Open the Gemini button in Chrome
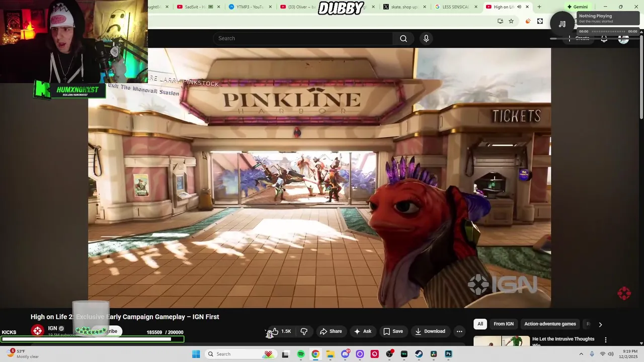644x362 pixels. tap(577, 7)
